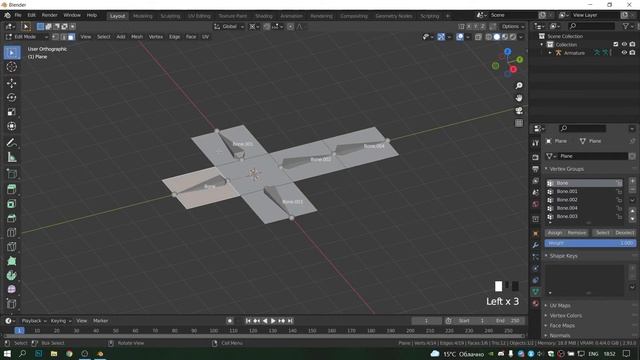
Task: Open Object Data properties green triangle tab
Action: (x=536, y=291)
